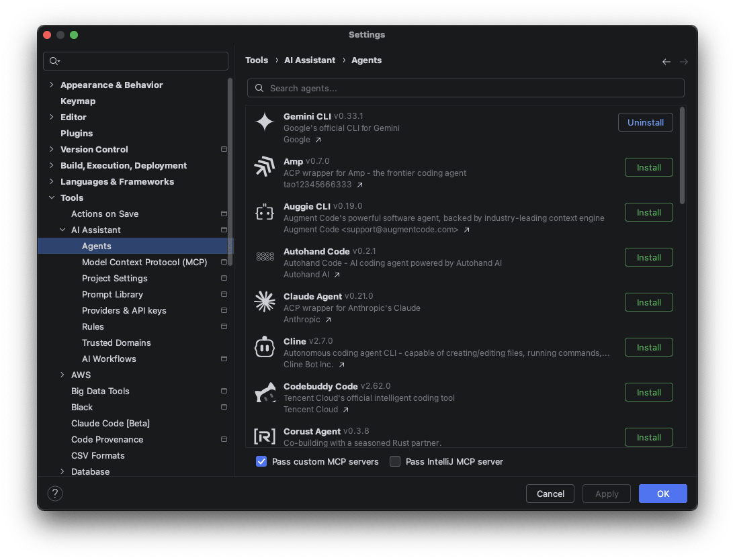Click the Auggie CLI agent icon

[x=265, y=212]
